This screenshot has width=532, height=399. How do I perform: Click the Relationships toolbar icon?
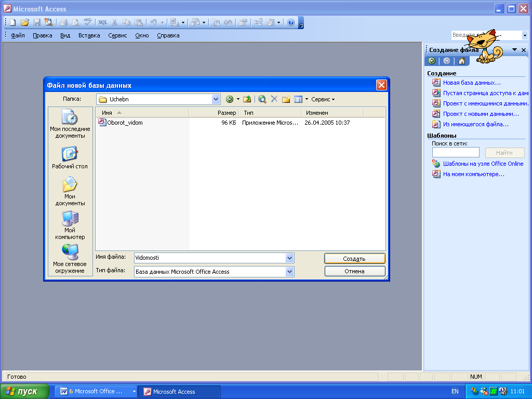click(x=258, y=23)
